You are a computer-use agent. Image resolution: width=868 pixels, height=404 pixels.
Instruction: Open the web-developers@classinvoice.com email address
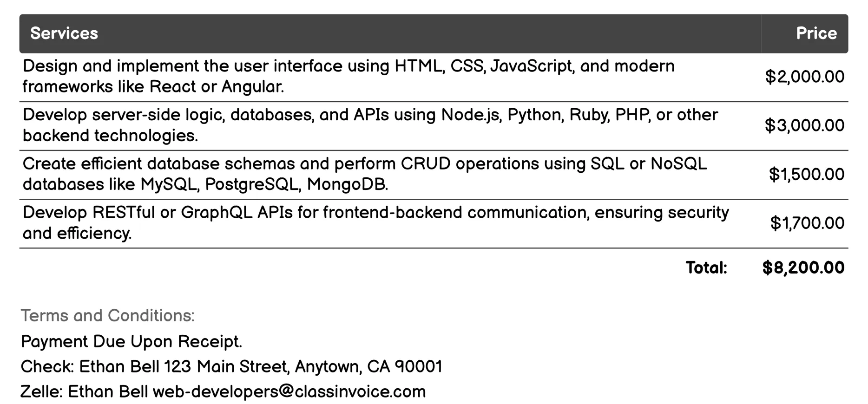(289, 392)
